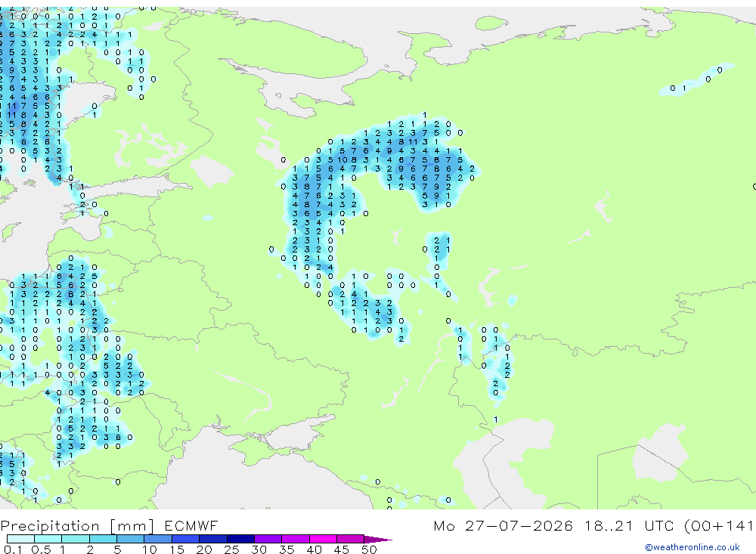Select the 5–10 mm legend swatch
Viewport: 756px width, 554px height.
pyautogui.click(x=131, y=539)
